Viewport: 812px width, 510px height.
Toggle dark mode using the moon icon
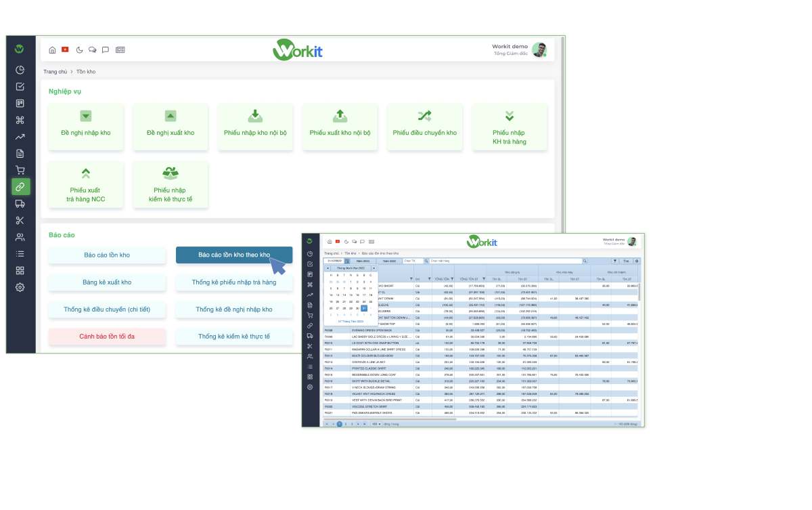(x=79, y=49)
